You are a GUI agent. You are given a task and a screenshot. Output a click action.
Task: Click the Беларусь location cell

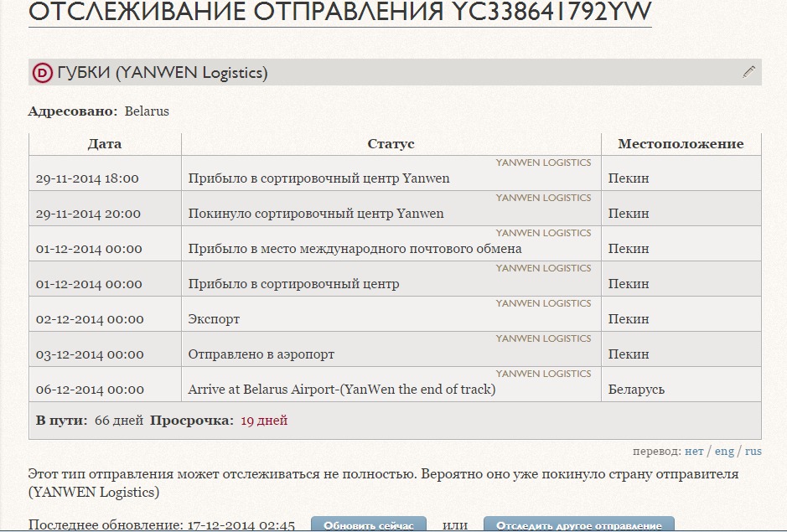coord(636,390)
